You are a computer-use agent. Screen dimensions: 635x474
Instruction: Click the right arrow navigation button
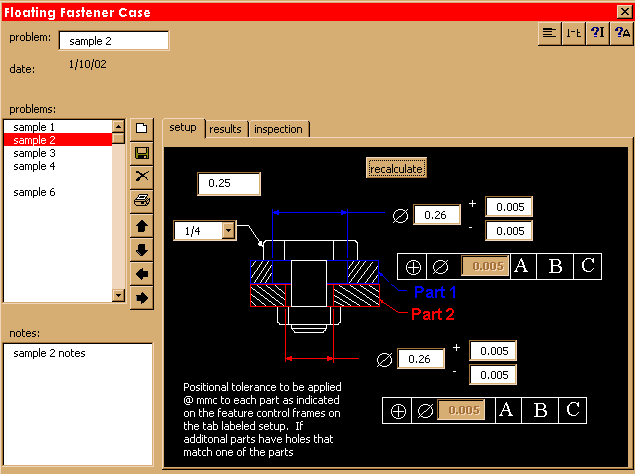tap(142, 298)
